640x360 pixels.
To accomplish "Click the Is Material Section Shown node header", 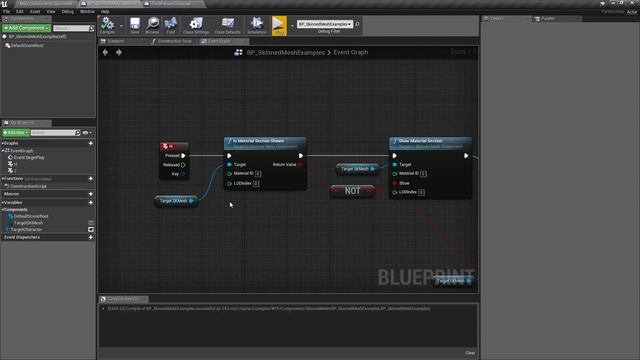I will point(265,143).
